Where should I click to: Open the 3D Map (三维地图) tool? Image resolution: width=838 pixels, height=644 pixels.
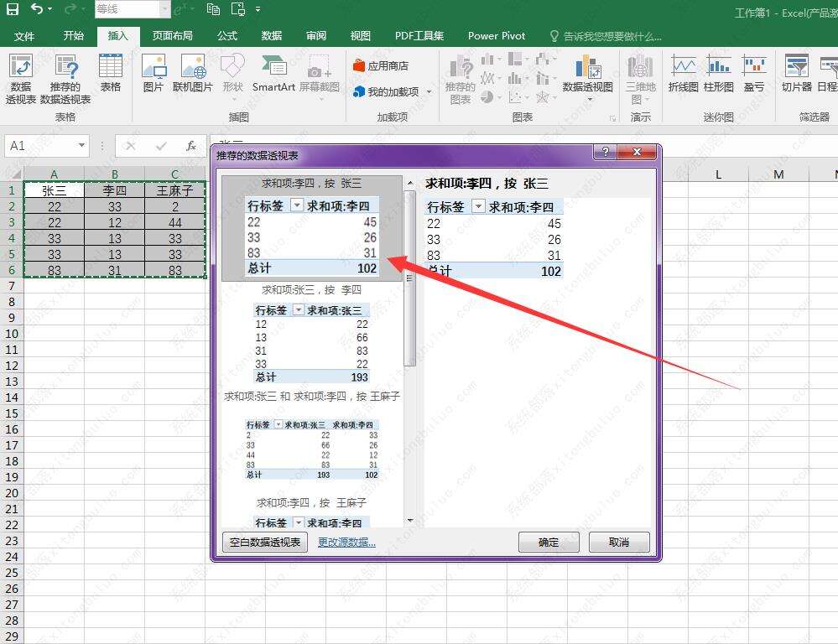pyautogui.click(x=640, y=79)
